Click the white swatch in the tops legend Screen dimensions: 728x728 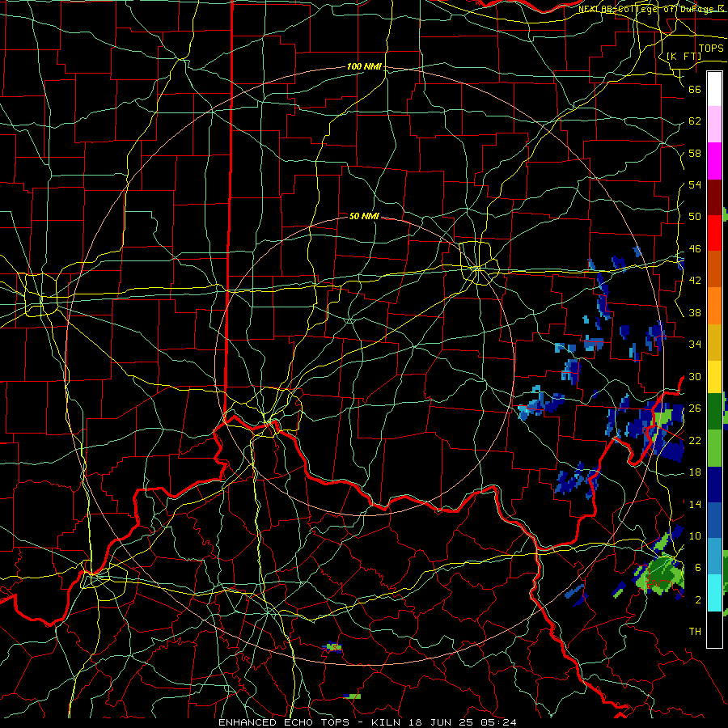pyautogui.click(x=714, y=89)
